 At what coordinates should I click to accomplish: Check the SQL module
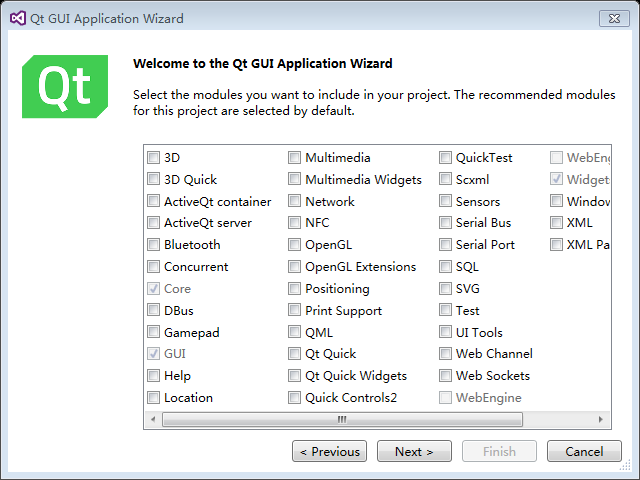click(x=445, y=267)
